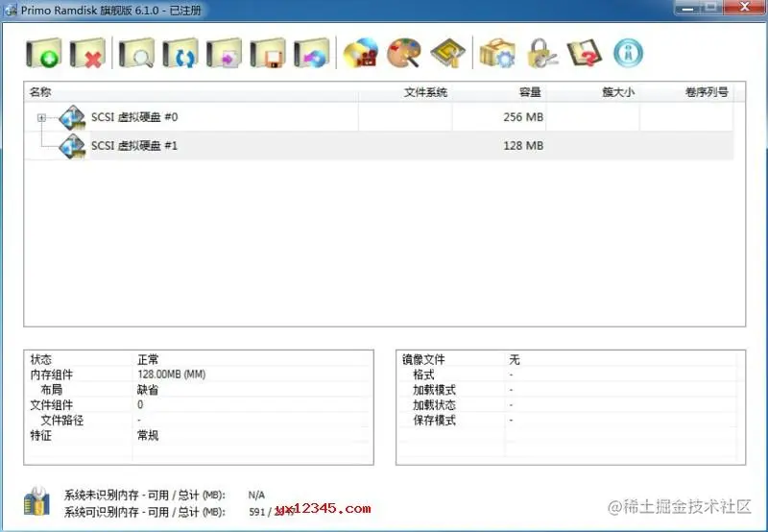
Task: Open license registration padlock and keys icon
Action: (541, 53)
